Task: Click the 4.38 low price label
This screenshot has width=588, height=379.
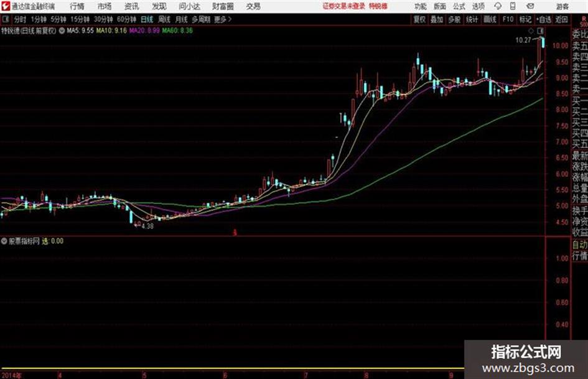Action: (x=147, y=227)
